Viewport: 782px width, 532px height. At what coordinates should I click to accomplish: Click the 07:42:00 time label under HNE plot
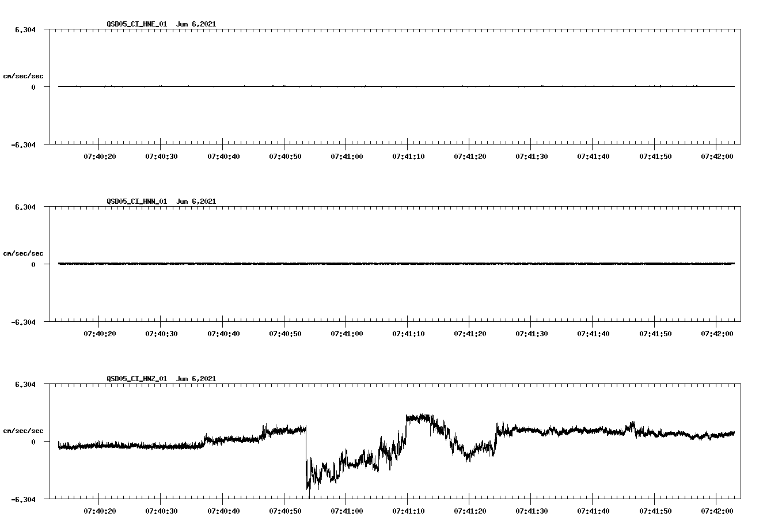tap(716, 157)
